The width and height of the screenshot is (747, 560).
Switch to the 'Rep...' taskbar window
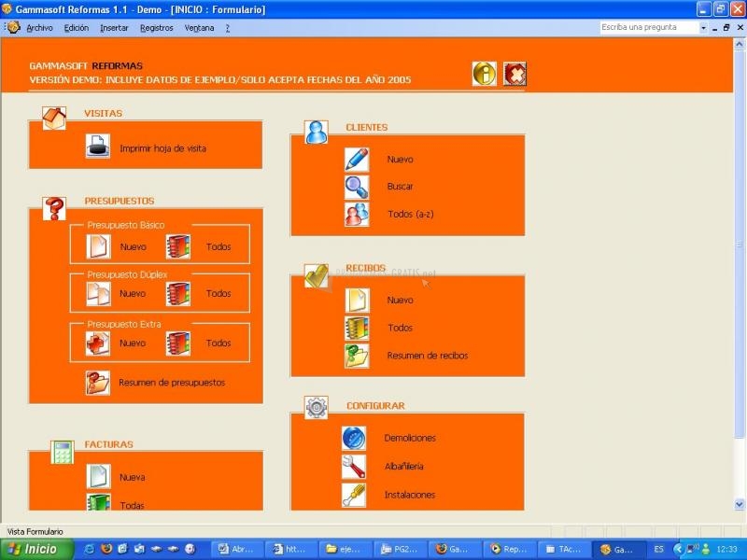coord(509,549)
